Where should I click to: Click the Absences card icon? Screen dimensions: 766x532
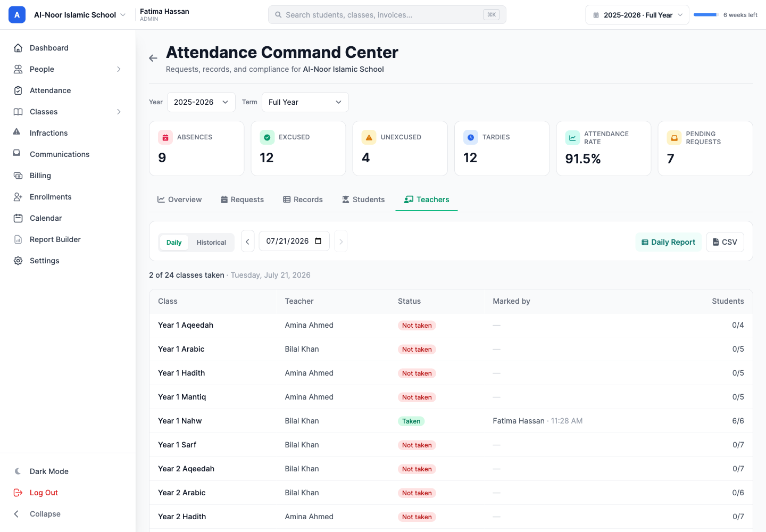coord(165,137)
